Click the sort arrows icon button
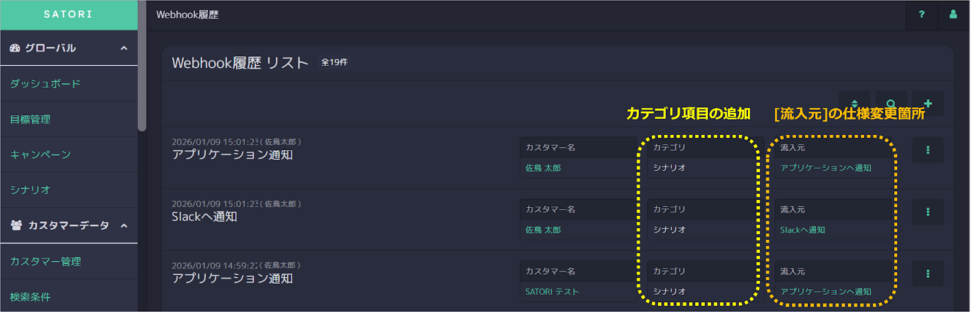 pyautogui.click(x=854, y=103)
